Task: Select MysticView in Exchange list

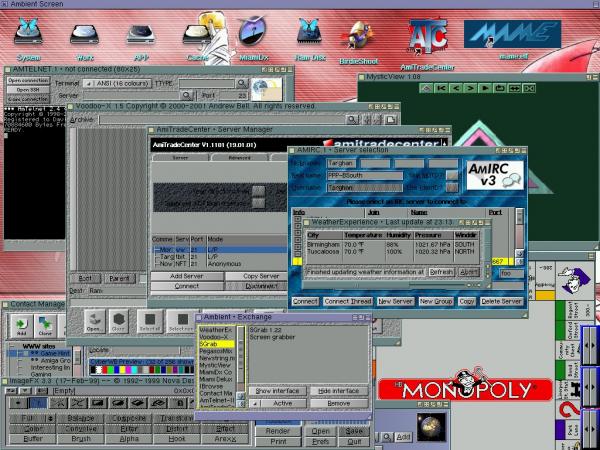Action: point(217,365)
